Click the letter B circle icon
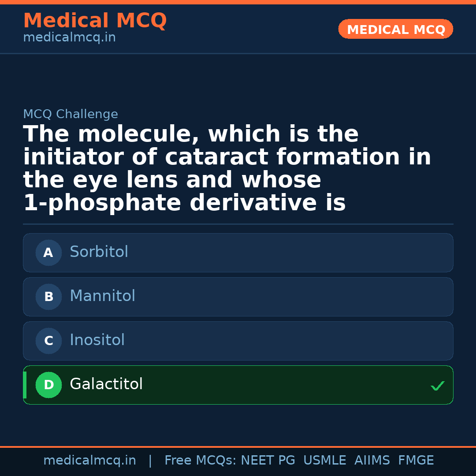Viewport: 476px width, 476px height. pyautogui.click(x=48, y=297)
